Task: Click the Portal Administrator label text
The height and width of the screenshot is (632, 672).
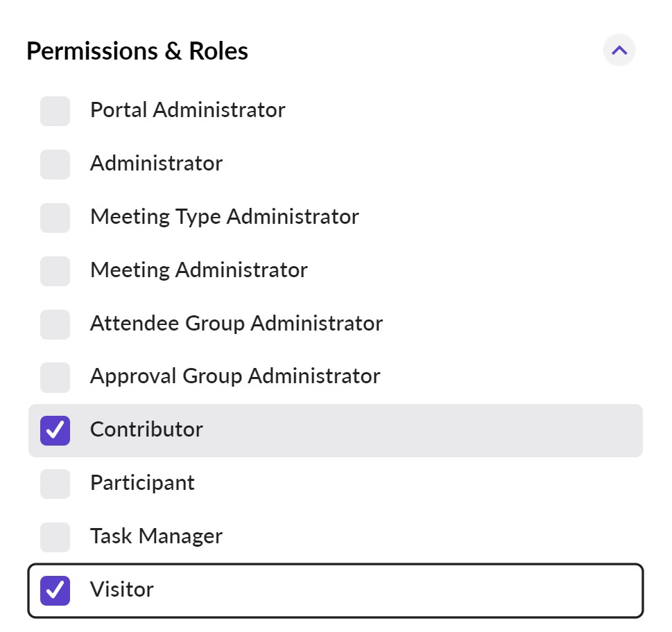Action: coord(187,110)
